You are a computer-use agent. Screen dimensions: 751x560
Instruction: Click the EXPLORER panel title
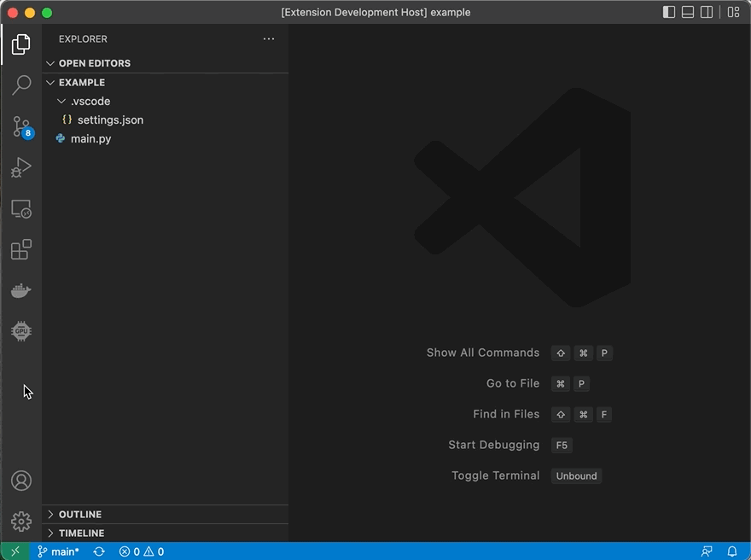pyautogui.click(x=83, y=38)
